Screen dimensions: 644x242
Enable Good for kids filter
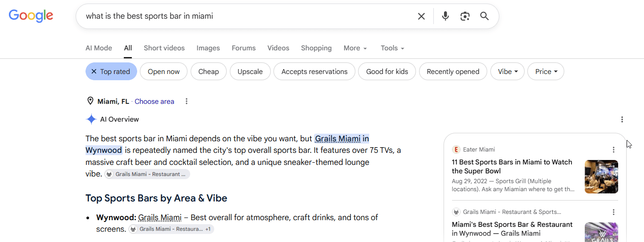(387, 71)
